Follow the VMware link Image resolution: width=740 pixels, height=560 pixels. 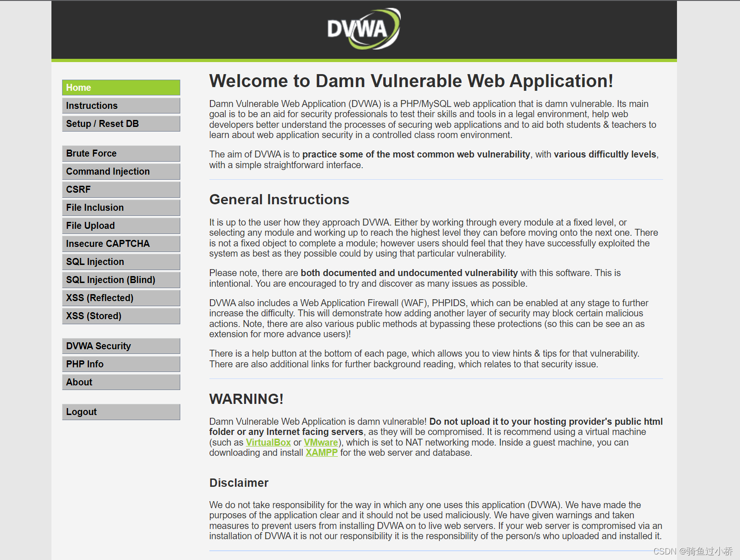point(321,442)
